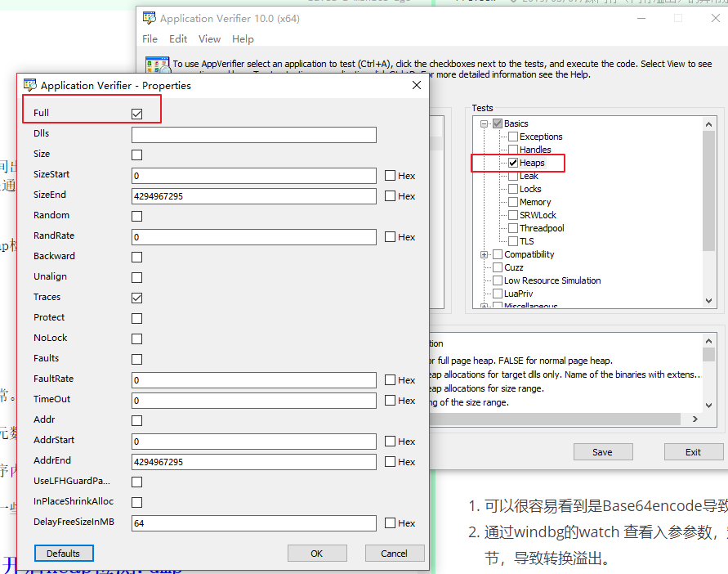Enable the Random checkbox
728x574 pixels.
[x=137, y=216]
